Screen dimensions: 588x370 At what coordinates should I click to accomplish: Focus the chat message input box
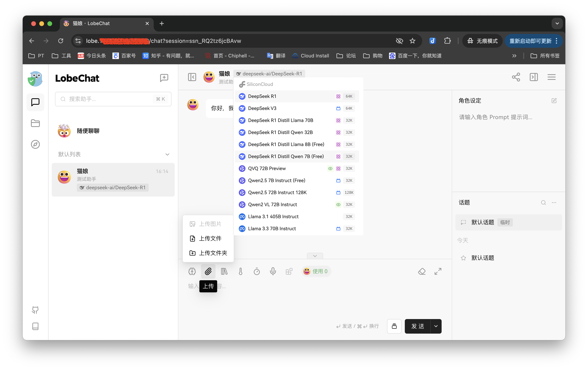[x=315, y=298]
